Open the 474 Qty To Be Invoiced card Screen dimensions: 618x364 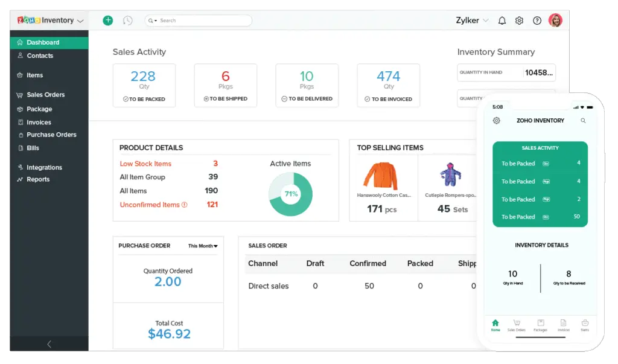[x=389, y=86]
